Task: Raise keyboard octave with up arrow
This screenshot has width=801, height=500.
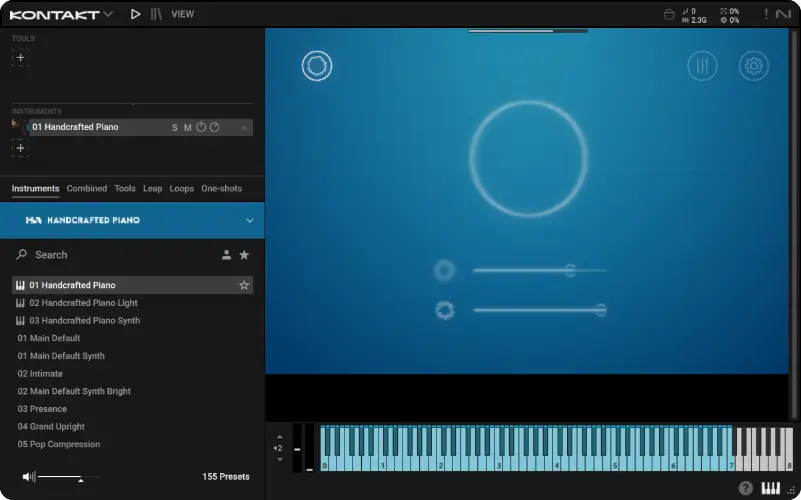Action: 279,437
